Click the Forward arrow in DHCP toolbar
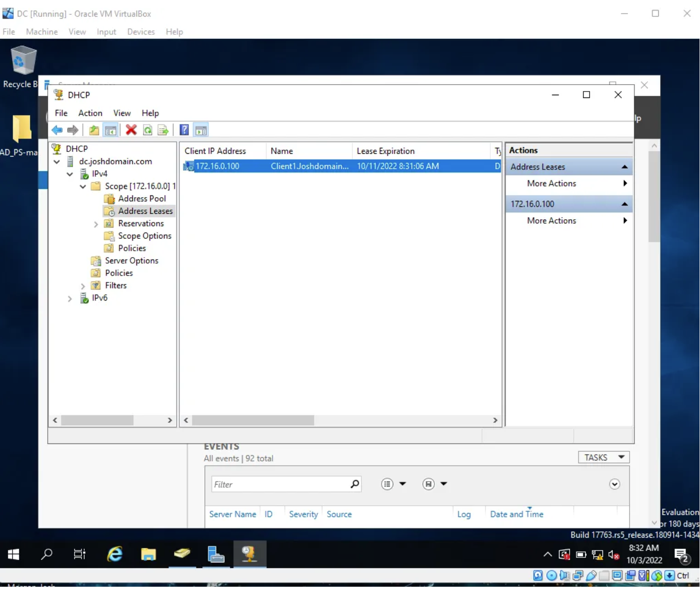Image resolution: width=700 pixels, height=589 pixels. point(73,130)
